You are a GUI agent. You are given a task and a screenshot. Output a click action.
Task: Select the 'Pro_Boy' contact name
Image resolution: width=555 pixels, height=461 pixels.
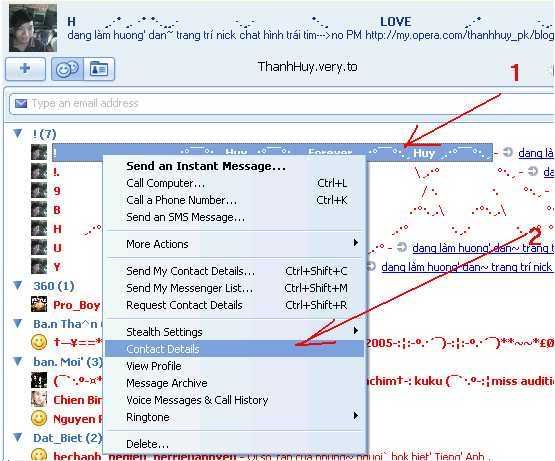tap(77, 305)
